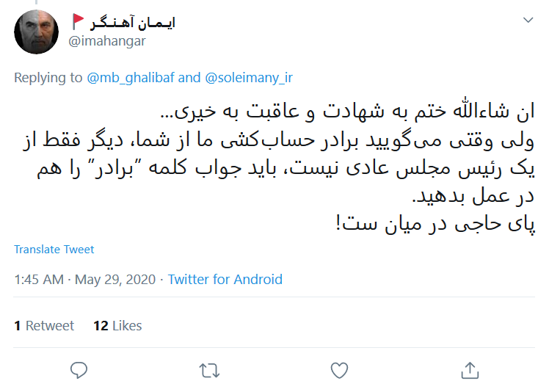The image size is (549, 392).
Task: Show the 12 Likes list
Action: click(117, 326)
